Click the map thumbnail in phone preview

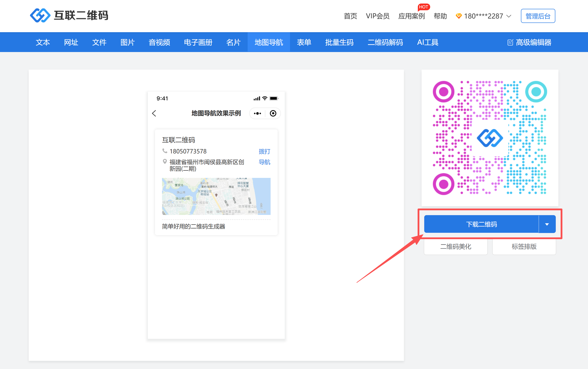click(x=216, y=196)
